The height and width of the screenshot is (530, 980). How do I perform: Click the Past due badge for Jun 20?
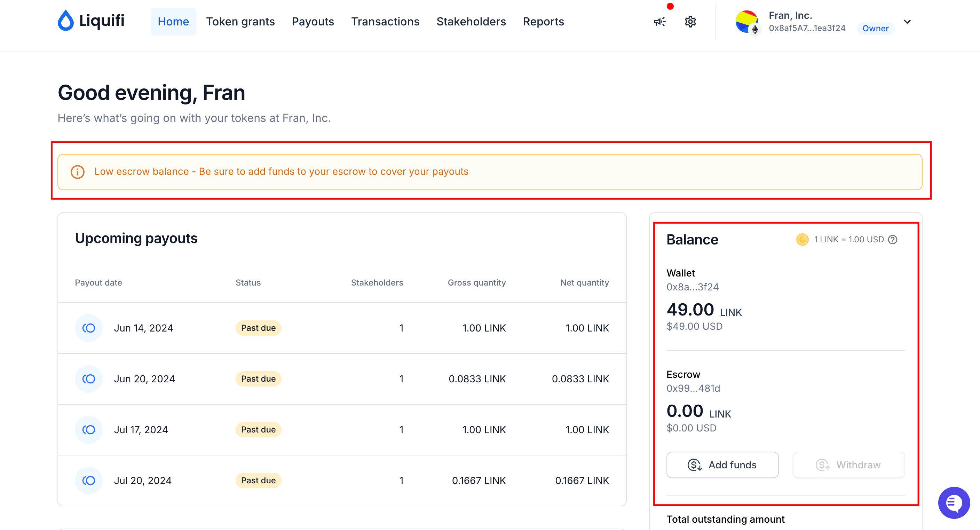tap(258, 379)
